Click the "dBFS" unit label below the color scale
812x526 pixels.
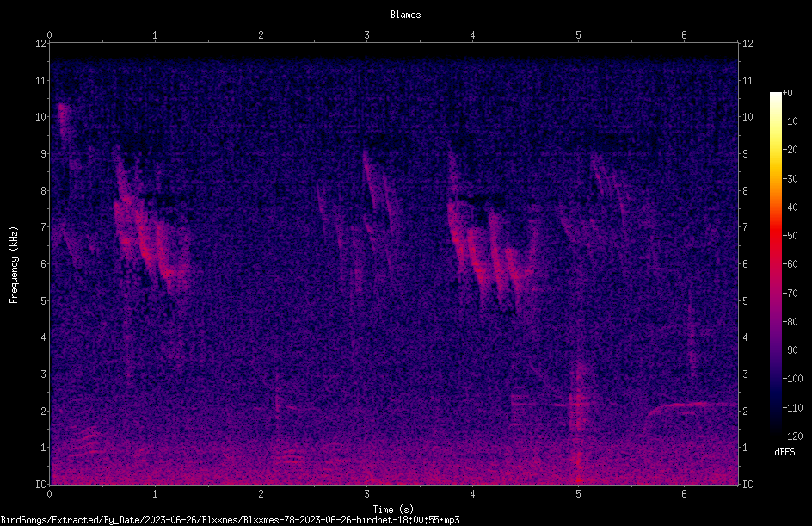(x=784, y=452)
